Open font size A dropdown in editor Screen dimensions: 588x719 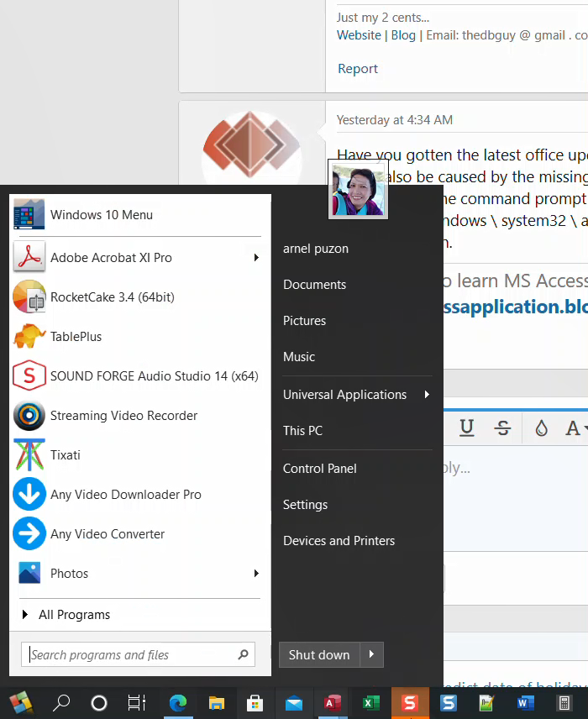click(x=575, y=428)
